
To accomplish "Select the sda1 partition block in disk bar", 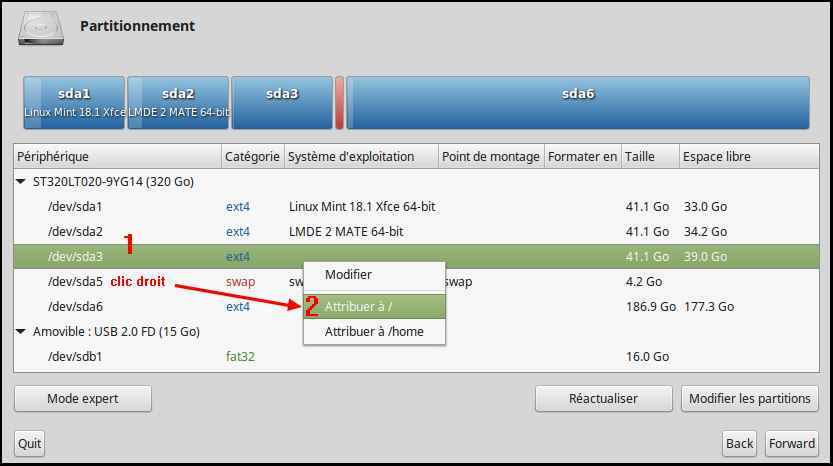I will click(x=74, y=102).
